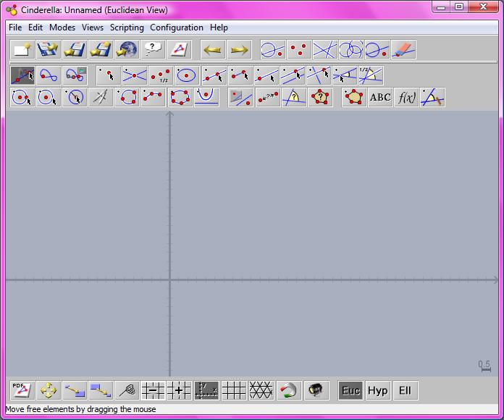This screenshot has width=504, height=420.
Task: Click the Redo right arrow button
Action: tap(239, 50)
